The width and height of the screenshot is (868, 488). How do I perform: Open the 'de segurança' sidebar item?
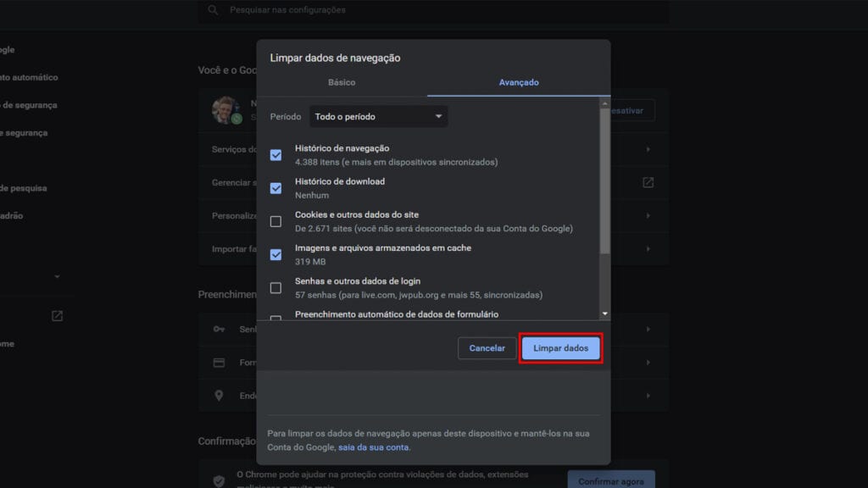29,105
